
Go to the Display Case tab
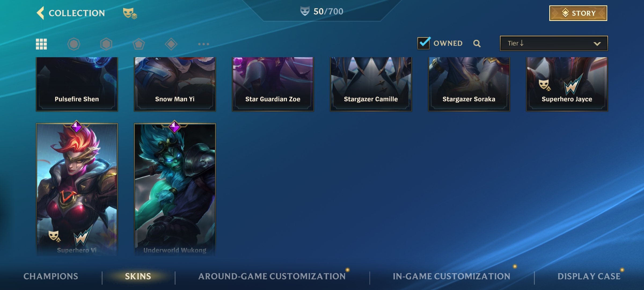589,276
